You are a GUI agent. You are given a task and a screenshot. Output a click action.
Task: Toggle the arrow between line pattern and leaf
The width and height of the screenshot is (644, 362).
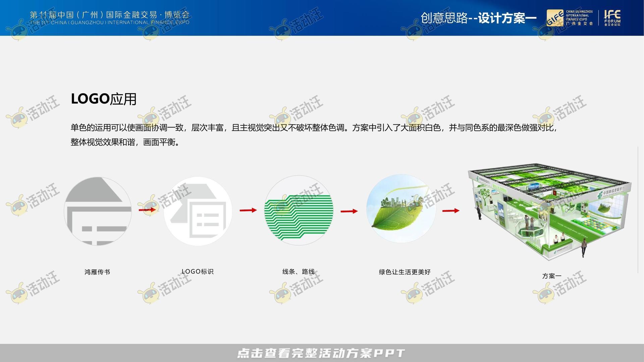point(349,210)
